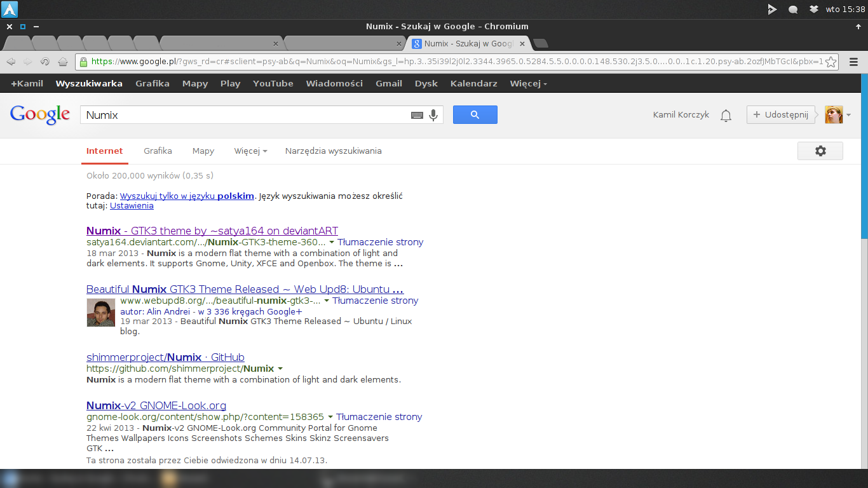Expand arrow next to satya164.deviantart.com URL
Screen dimensions: 868x488
tap(332, 243)
